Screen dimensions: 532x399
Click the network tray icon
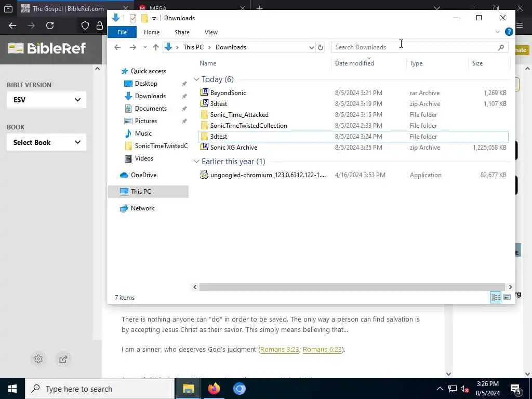pyautogui.click(x=453, y=389)
